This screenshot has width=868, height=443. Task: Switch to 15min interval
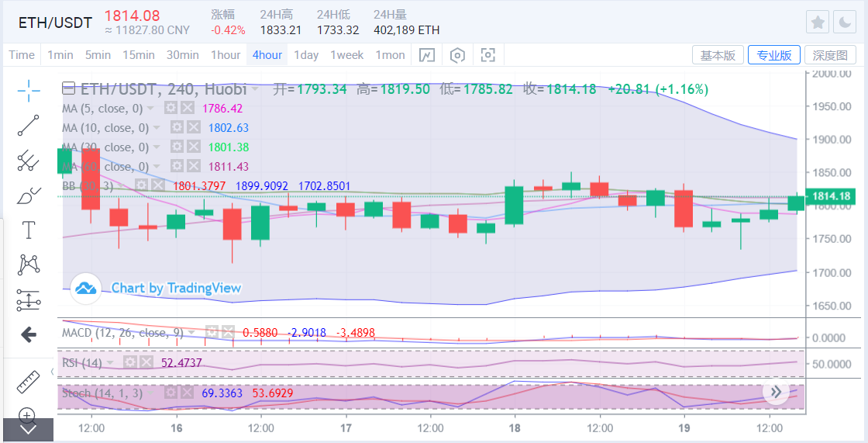point(139,55)
